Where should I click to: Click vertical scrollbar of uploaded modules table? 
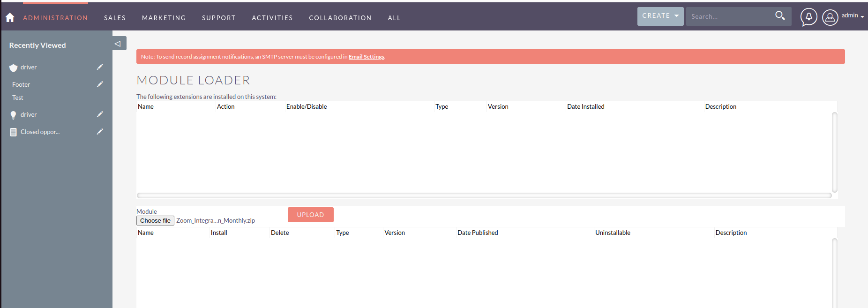click(x=834, y=273)
